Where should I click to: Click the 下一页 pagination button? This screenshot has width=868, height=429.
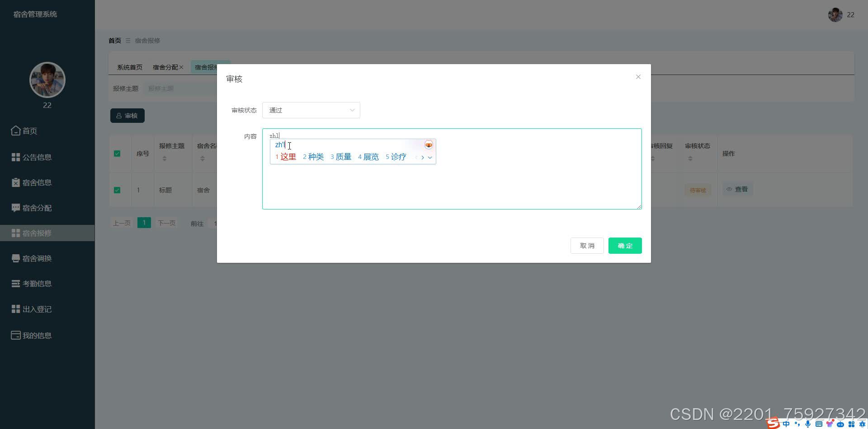click(x=166, y=223)
